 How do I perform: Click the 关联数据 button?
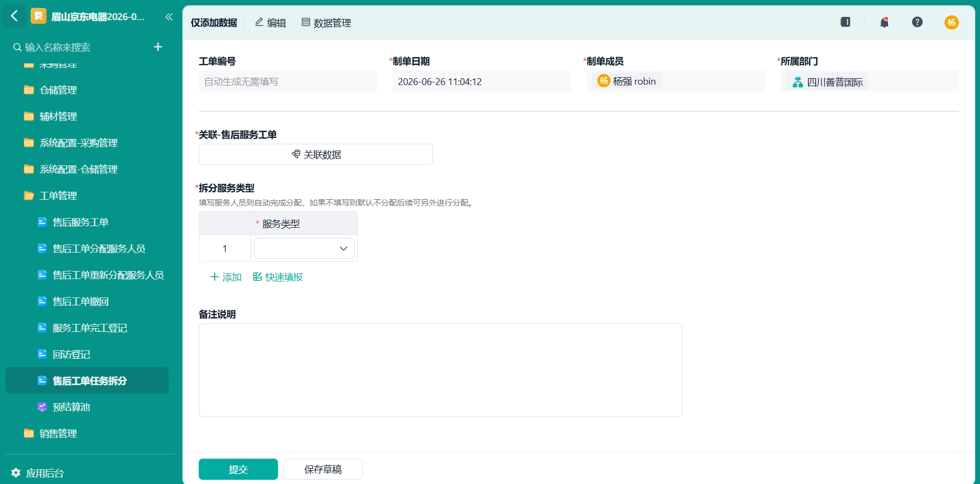(316, 154)
